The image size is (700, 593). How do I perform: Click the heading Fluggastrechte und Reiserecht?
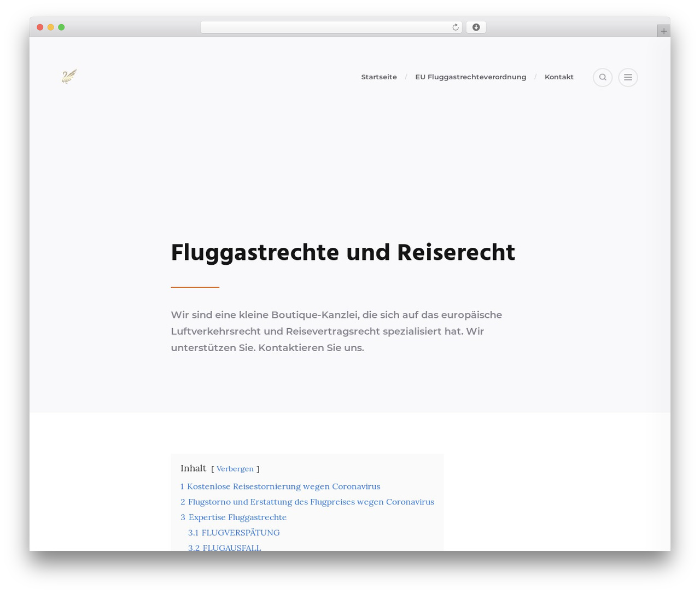pos(343,253)
